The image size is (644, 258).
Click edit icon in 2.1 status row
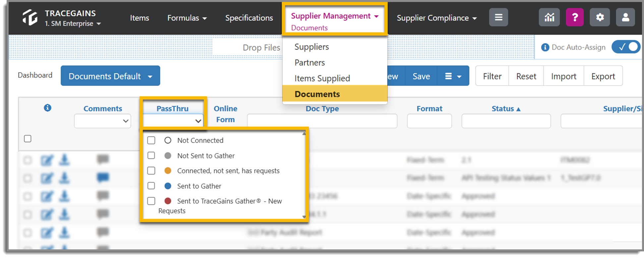coord(47,161)
